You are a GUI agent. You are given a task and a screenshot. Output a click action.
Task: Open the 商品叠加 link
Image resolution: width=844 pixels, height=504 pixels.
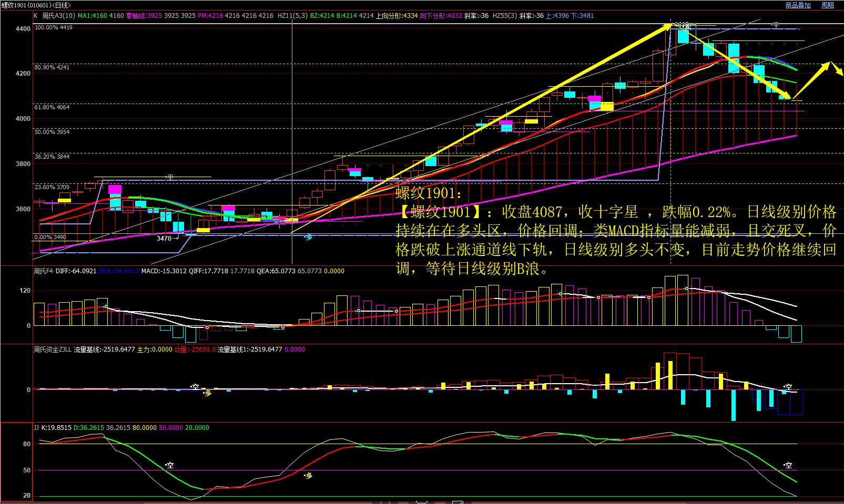(798, 5)
